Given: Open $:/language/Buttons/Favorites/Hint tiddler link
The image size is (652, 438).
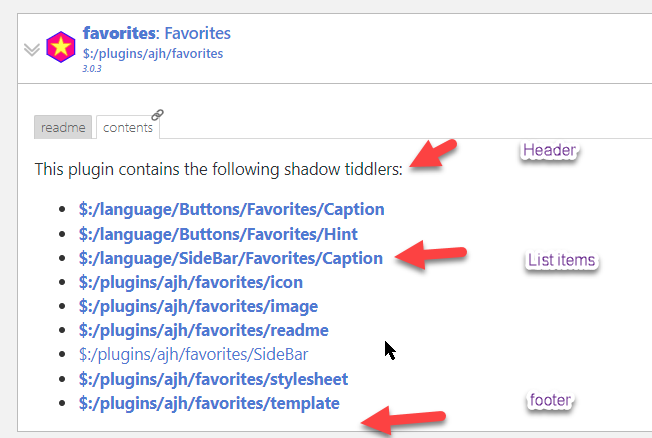Looking at the screenshot, I should tap(218, 234).
